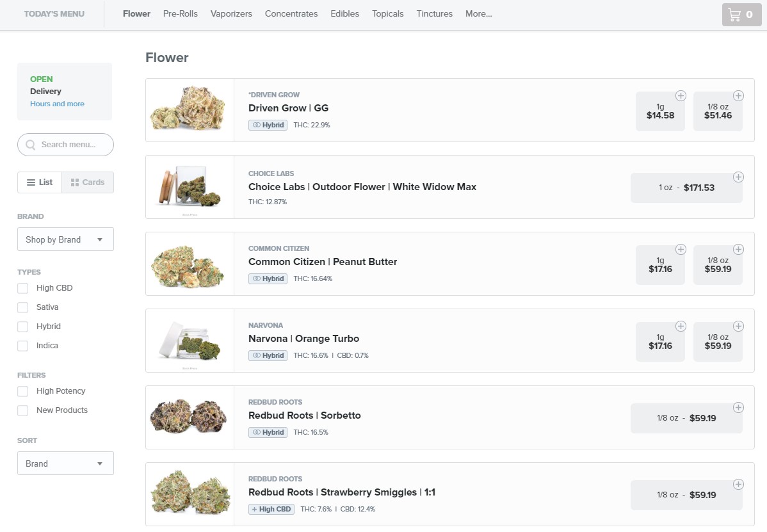The height and width of the screenshot is (532, 767).
Task: Expand the Sort dropdown set to Brand
Action: [x=65, y=463]
